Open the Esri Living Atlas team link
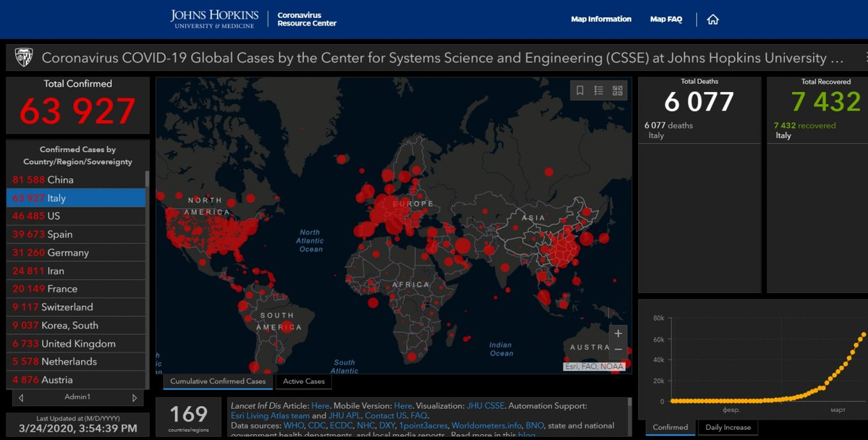Image resolution: width=868 pixels, height=440 pixels. pos(270,415)
